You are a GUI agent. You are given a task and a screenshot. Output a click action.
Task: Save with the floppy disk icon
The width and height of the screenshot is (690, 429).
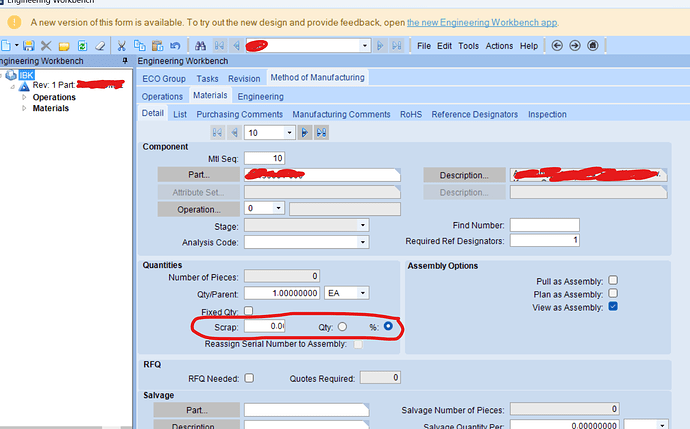point(29,46)
